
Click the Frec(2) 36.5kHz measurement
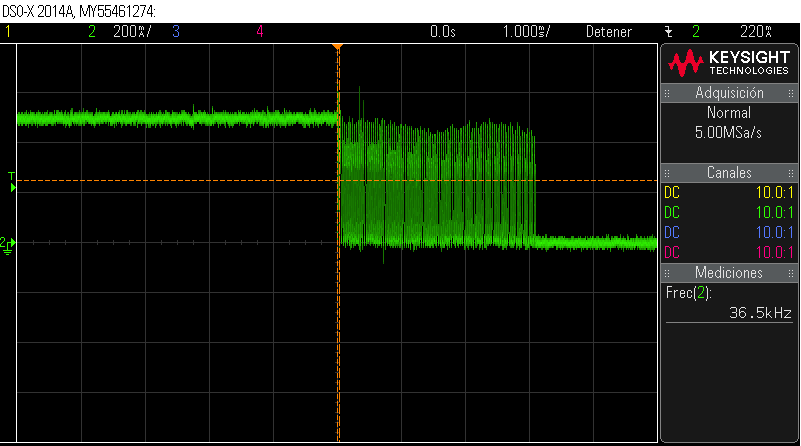(729, 303)
